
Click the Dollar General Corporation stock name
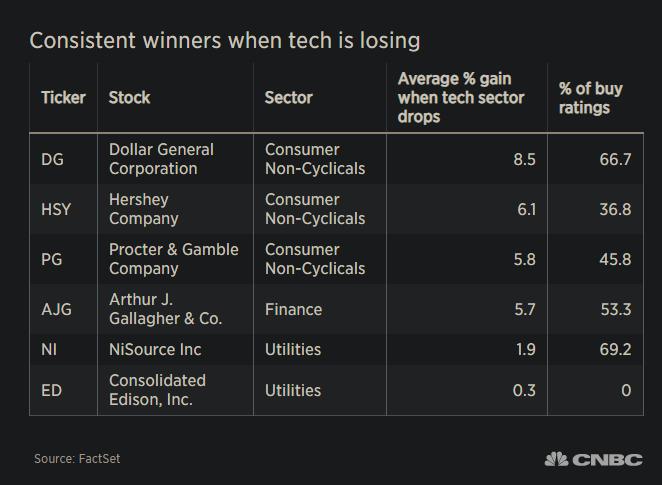pos(161,159)
